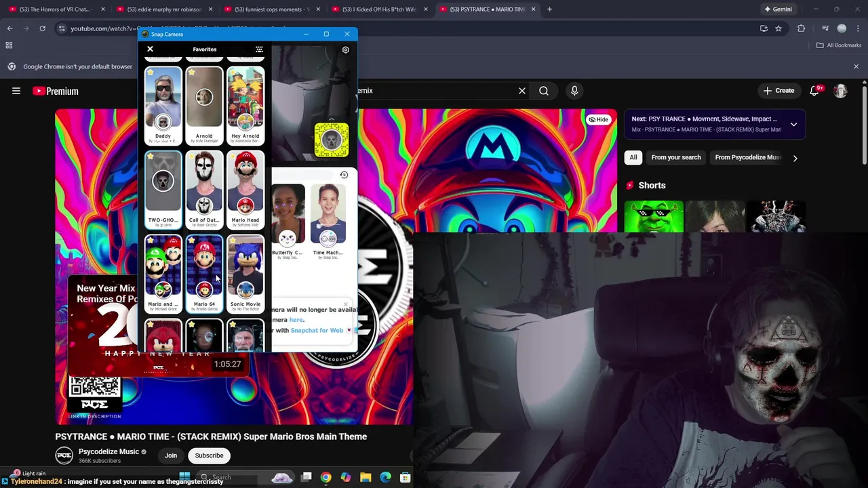Screen dimensions: 868x488
Task: Select the Time Mach... lens
Action: click(328, 221)
